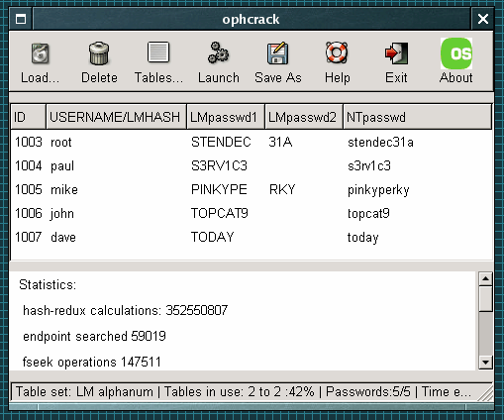Viewport: 504px width, 420px height.
Task: Launch cracking with the gears icon
Action: point(218,52)
